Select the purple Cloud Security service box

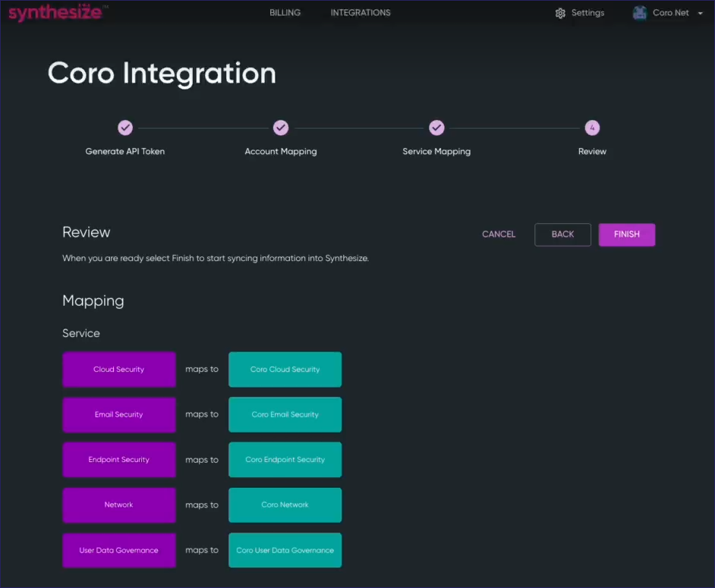tap(119, 369)
